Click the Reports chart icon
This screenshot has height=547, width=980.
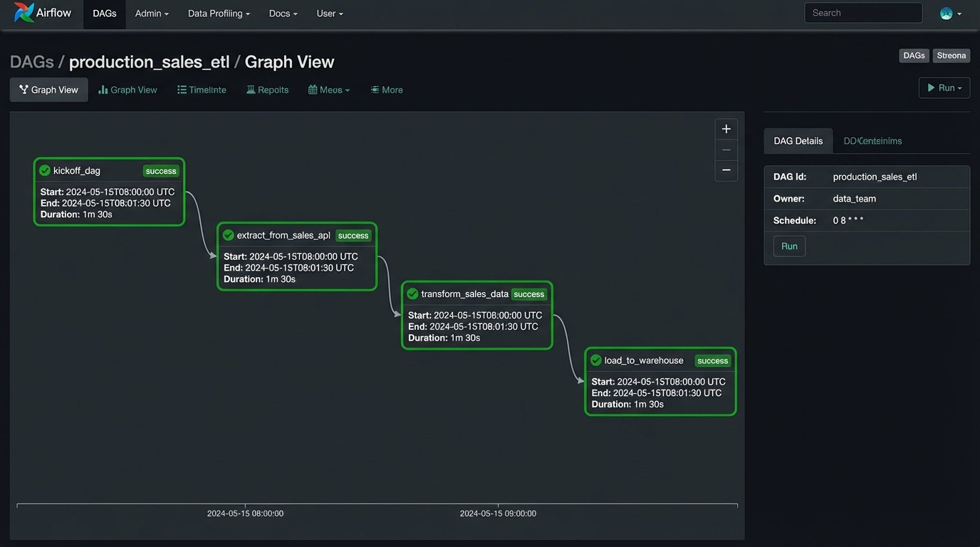click(x=251, y=89)
